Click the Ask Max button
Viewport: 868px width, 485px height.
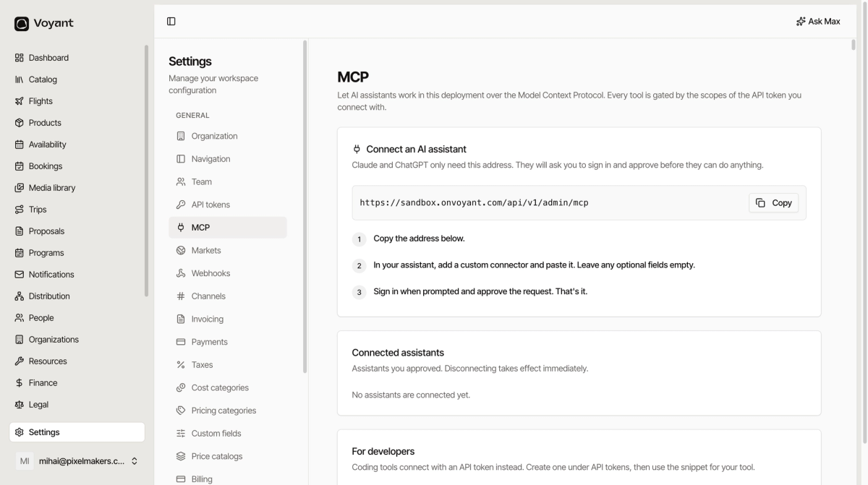[818, 22]
